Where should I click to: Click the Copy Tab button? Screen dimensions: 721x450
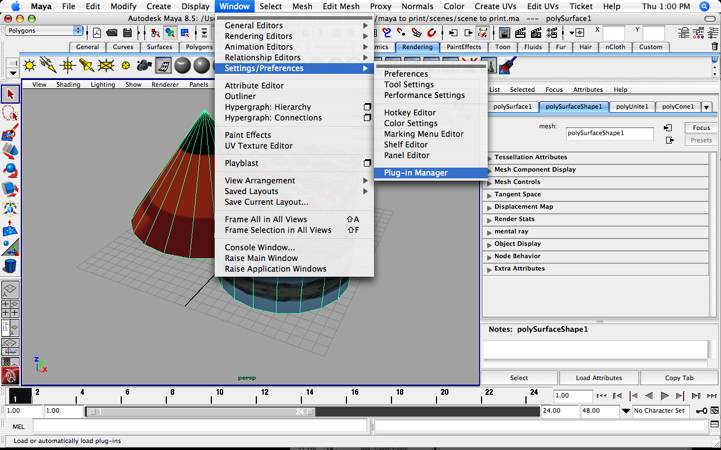(679, 378)
